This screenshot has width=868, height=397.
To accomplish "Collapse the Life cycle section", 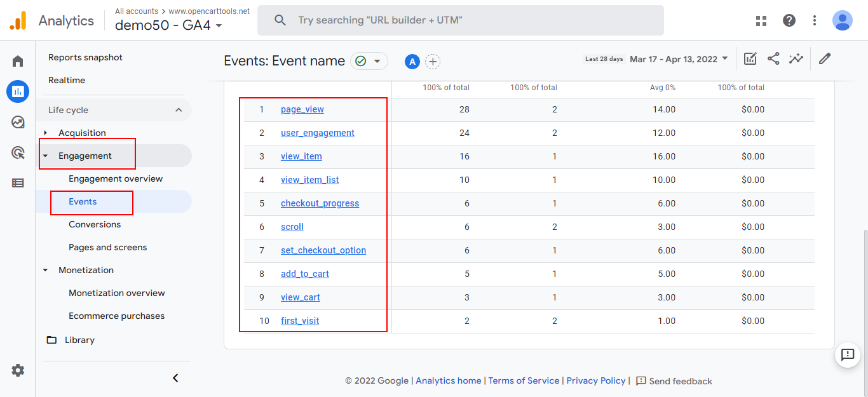I will pyautogui.click(x=179, y=110).
